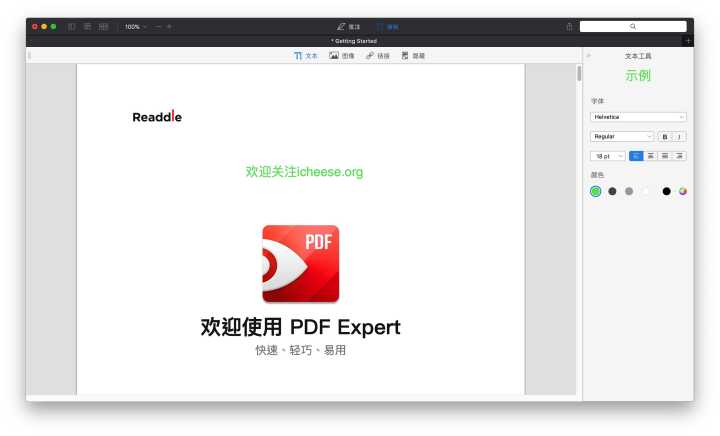The width and height of the screenshot is (720, 436).
Task: Select the Getting Started document tab
Action: pyautogui.click(x=354, y=41)
